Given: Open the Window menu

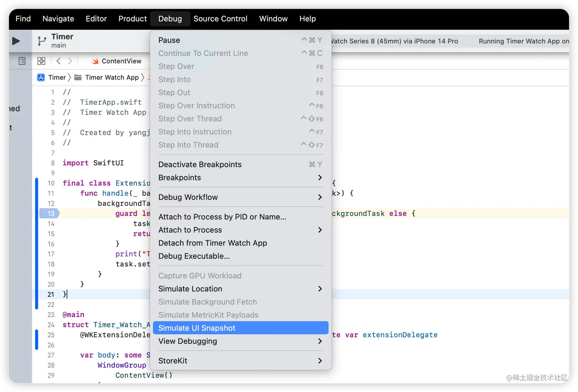Looking at the screenshot, I should (x=273, y=19).
